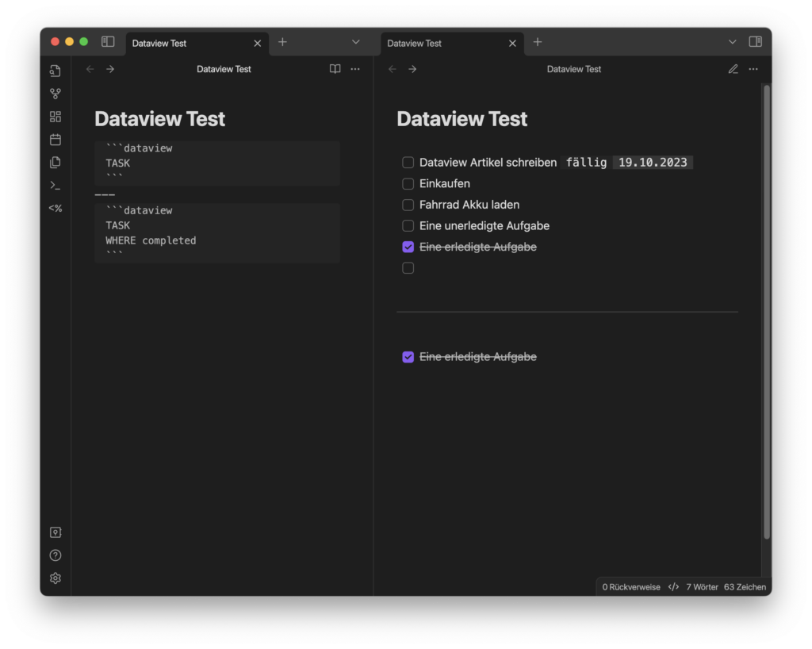Open command palette terminal icon

pyautogui.click(x=56, y=186)
